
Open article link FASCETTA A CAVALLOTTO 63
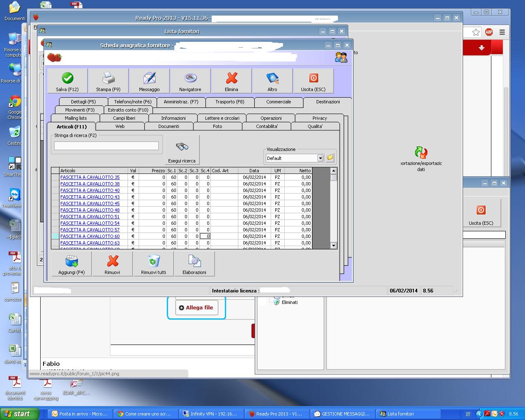(x=90, y=243)
